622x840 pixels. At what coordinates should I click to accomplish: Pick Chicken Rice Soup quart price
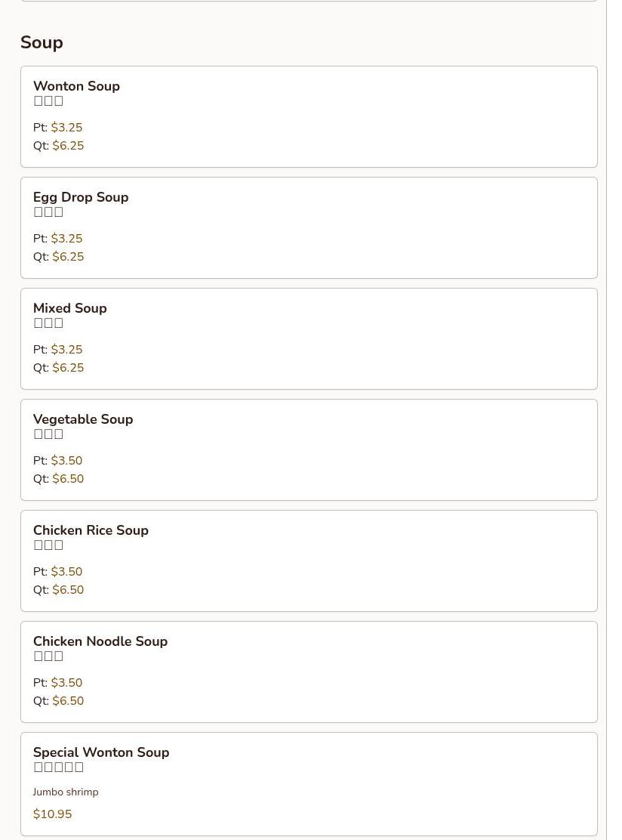[68, 590]
